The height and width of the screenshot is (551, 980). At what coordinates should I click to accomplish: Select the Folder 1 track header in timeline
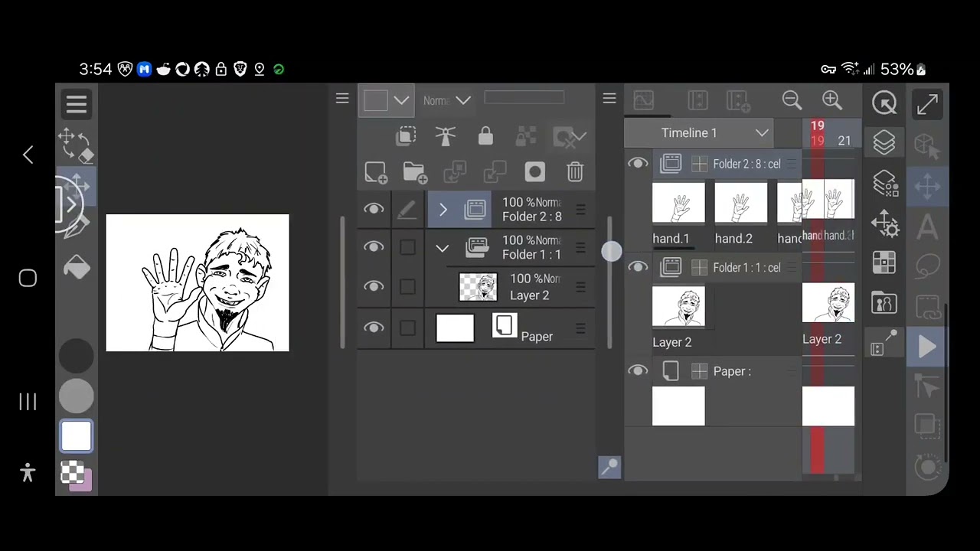(727, 267)
